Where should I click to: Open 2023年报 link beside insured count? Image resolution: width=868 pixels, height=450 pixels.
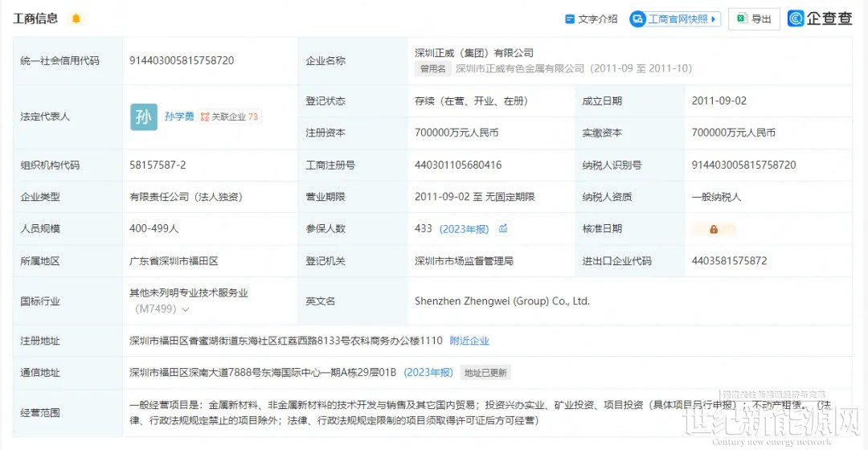[x=464, y=229]
